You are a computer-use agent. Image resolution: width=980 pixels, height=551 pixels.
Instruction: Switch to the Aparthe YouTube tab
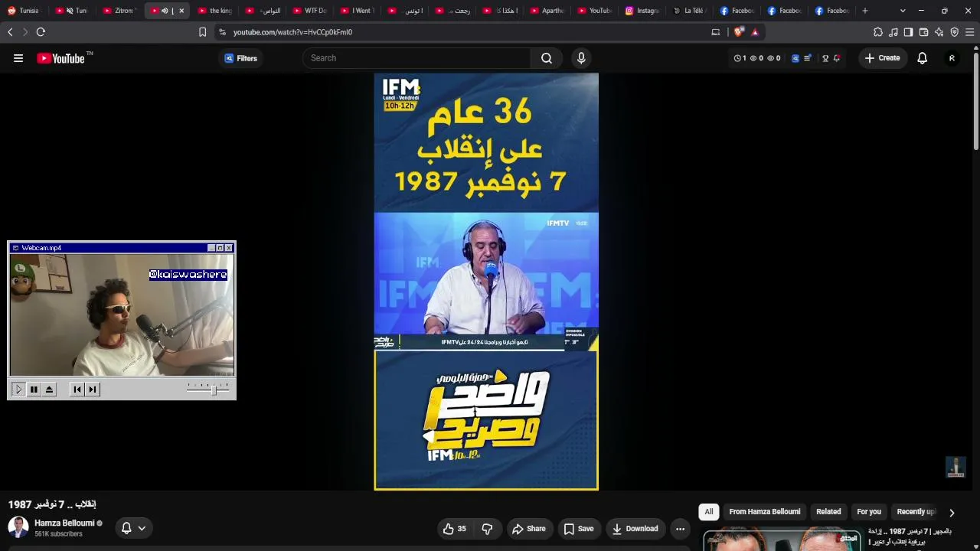547,11
